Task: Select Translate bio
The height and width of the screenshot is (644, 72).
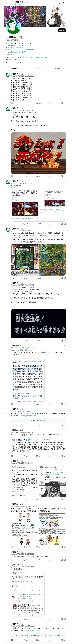Action: (10, 54)
